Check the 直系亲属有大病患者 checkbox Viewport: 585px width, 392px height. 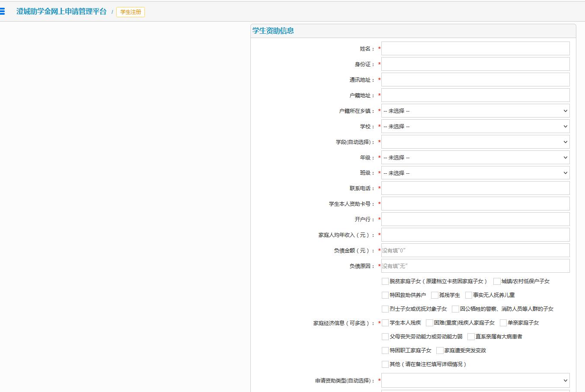tap(470, 336)
